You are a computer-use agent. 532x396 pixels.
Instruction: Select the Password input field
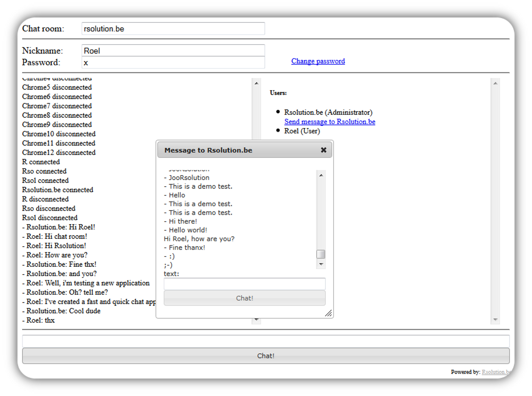(173, 63)
